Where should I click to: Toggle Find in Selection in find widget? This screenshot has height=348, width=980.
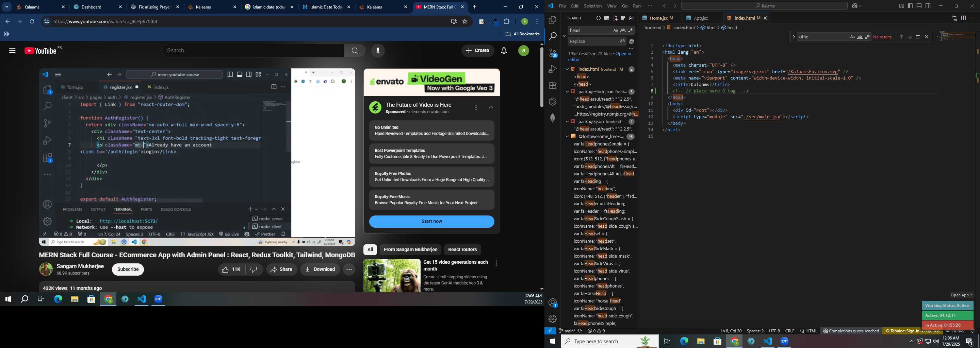pos(918,37)
